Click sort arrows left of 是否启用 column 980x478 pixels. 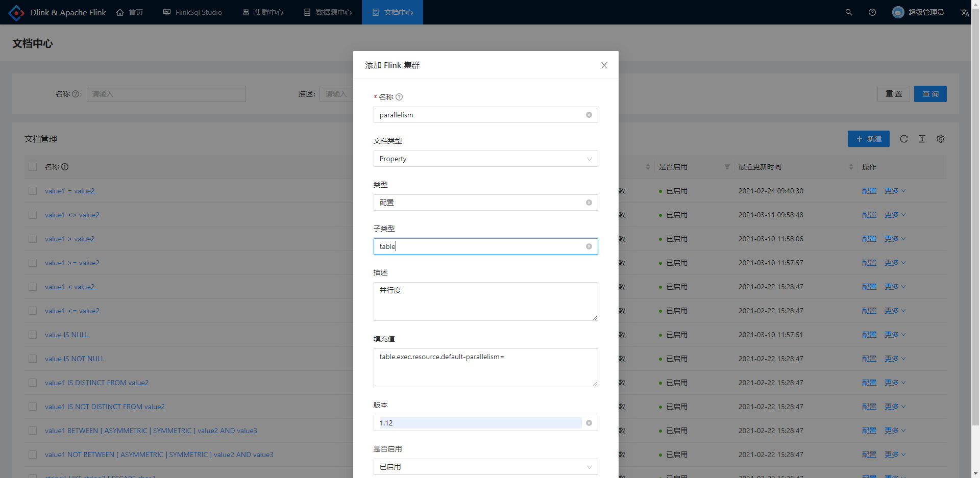[648, 167]
